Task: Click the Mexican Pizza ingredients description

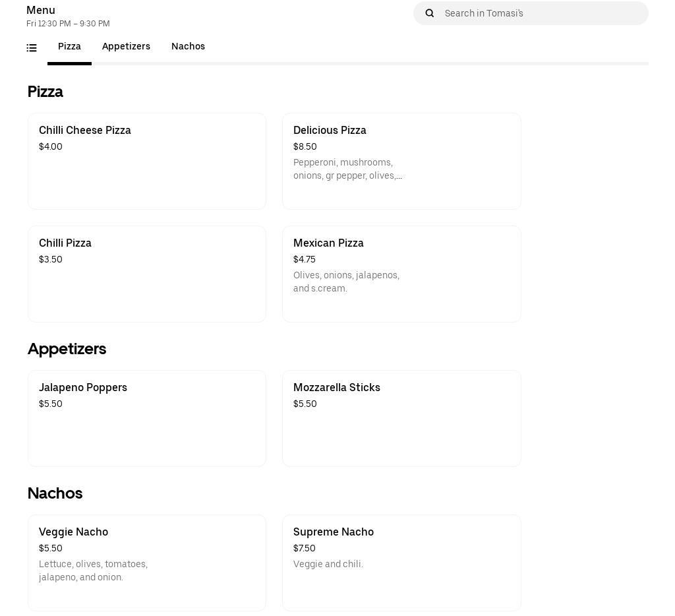Action: pyautogui.click(x=347, y=282)
